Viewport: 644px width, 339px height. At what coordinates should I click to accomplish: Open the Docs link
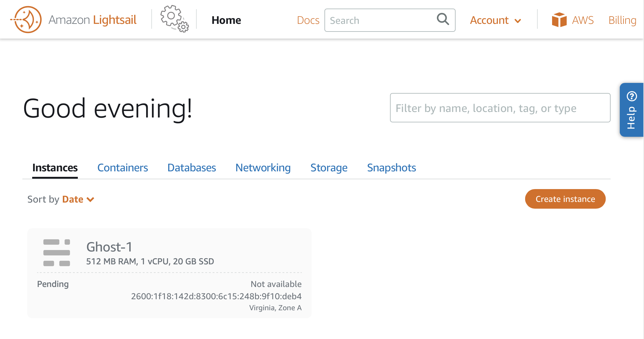[308, 20]
